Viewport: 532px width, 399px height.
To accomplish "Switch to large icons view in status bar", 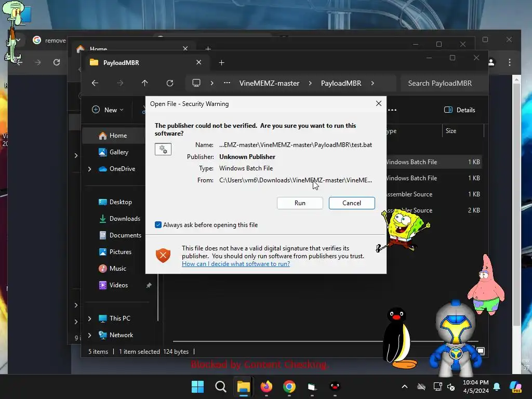I will (481, 351).
